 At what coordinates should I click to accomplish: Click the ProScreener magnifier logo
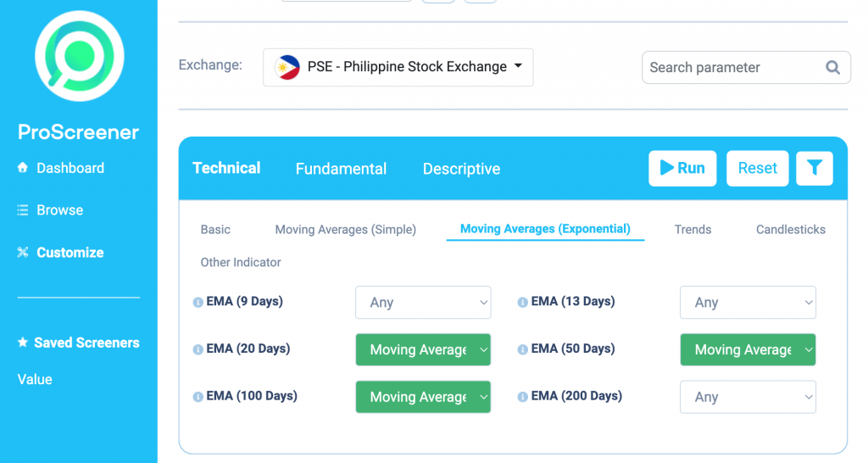click(x=79, y=56)
